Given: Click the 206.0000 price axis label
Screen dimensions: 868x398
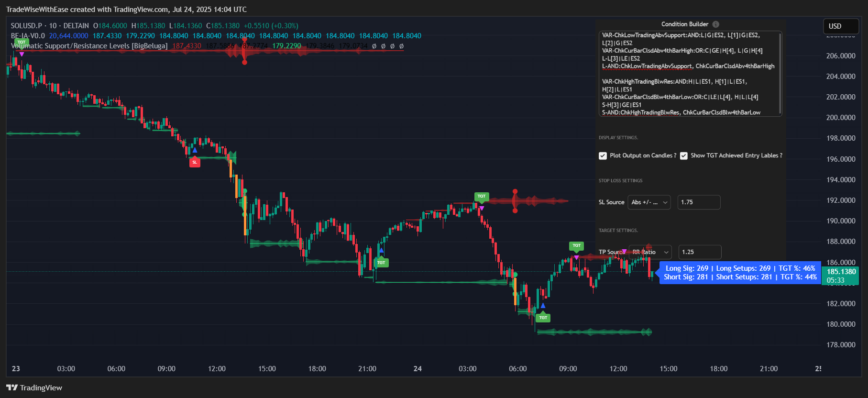Looking at the screenshot, I should pyautogui.click(x=841, y=56).
